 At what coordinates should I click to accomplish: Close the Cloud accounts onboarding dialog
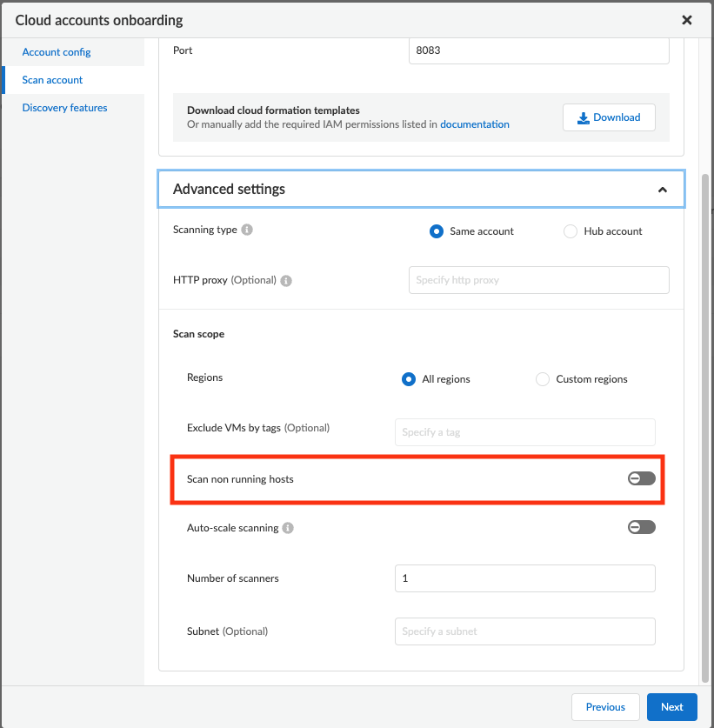[687, 20]
